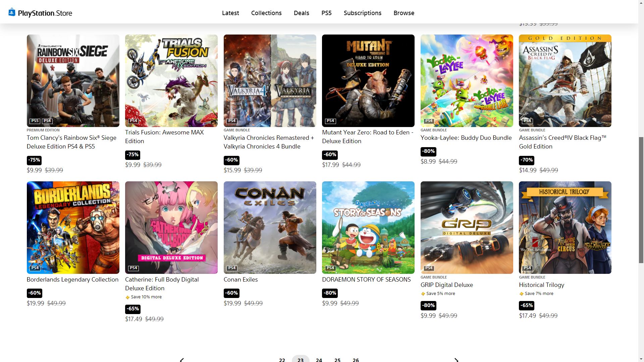Image resolution: width=644 pixels, height=362 pixels.
Task: Click the -80% discount badge on Yooka-Laylee
Action: [x=428, y=152]
